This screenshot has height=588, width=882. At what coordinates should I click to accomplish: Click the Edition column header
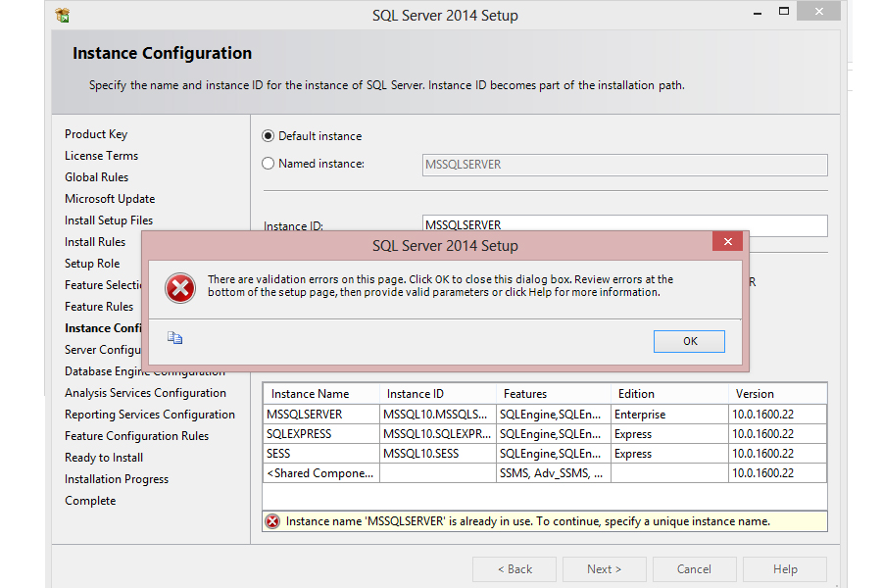point(669,394)
